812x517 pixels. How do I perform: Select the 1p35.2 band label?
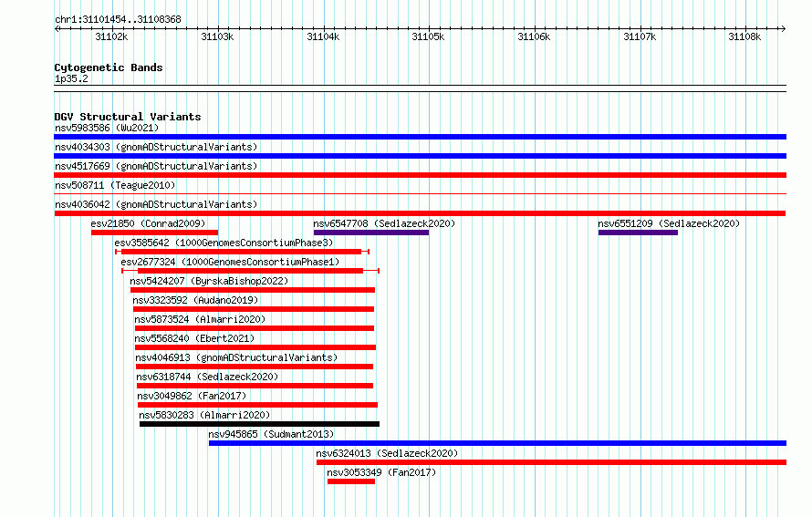pos(71,78)
